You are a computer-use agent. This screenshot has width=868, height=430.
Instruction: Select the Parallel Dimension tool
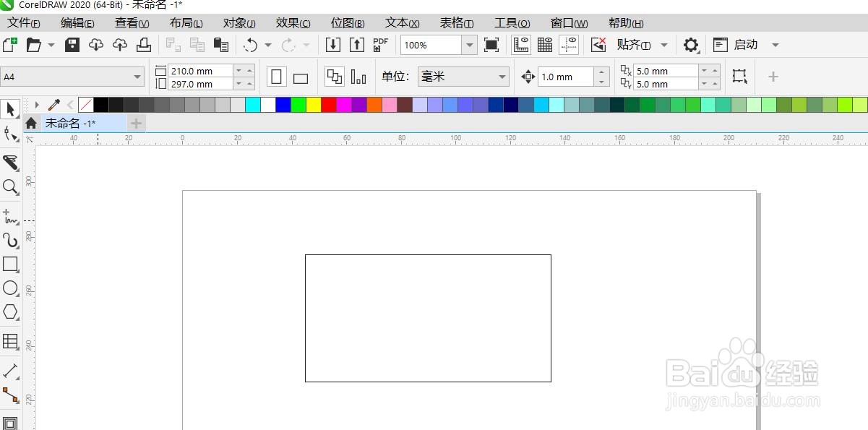point(10,371)
